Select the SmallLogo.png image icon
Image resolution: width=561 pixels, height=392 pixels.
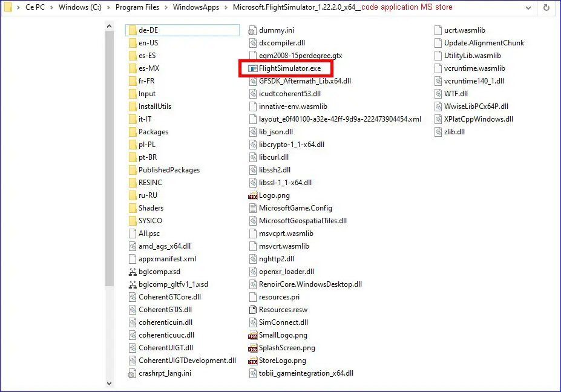(x=252, y=335)
